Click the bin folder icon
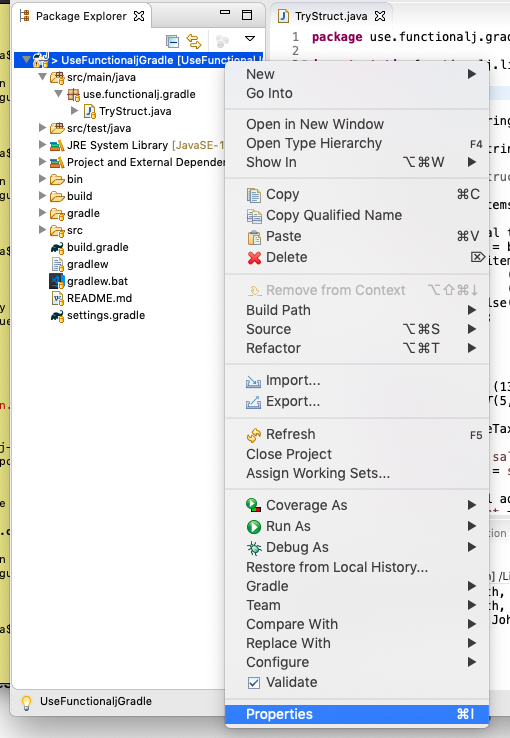Viewport: 510px width, 738px height. pyautogui.click(x=57, y=179)
